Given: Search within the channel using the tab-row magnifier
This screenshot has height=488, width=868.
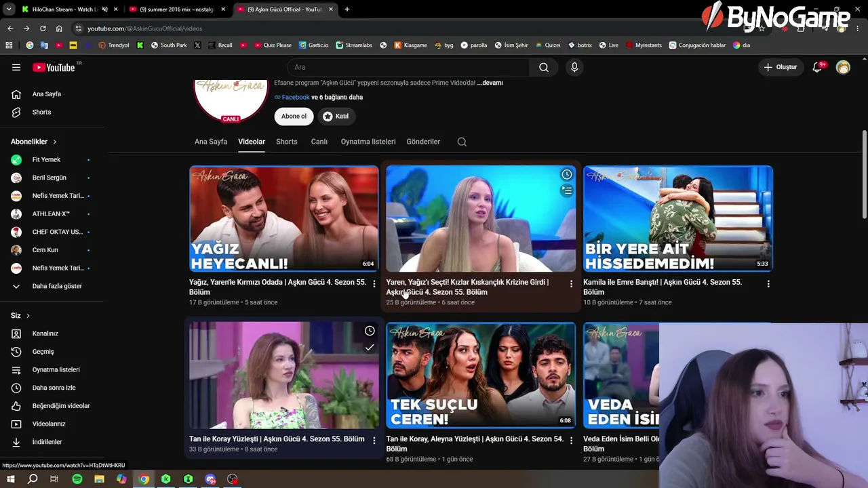Looking at the screenshot, I should 462,142.
